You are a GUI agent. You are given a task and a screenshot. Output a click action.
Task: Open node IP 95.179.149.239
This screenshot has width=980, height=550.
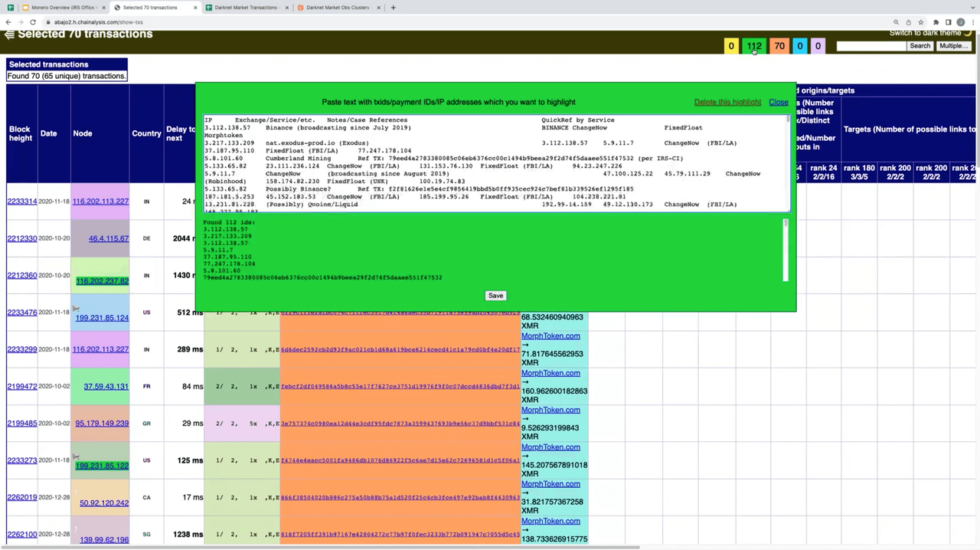(102, 424)
